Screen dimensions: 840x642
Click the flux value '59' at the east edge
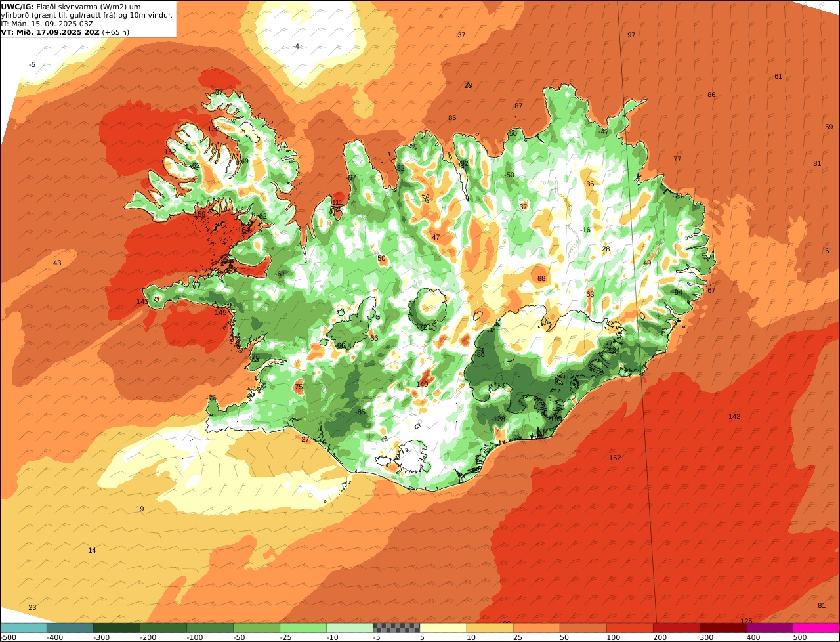(829, 127)
